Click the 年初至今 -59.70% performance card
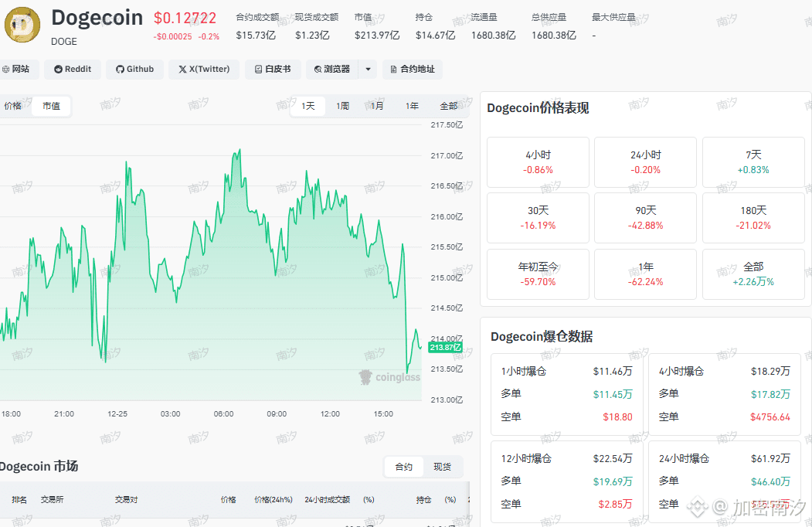812x527 pixels. point(538,274)
